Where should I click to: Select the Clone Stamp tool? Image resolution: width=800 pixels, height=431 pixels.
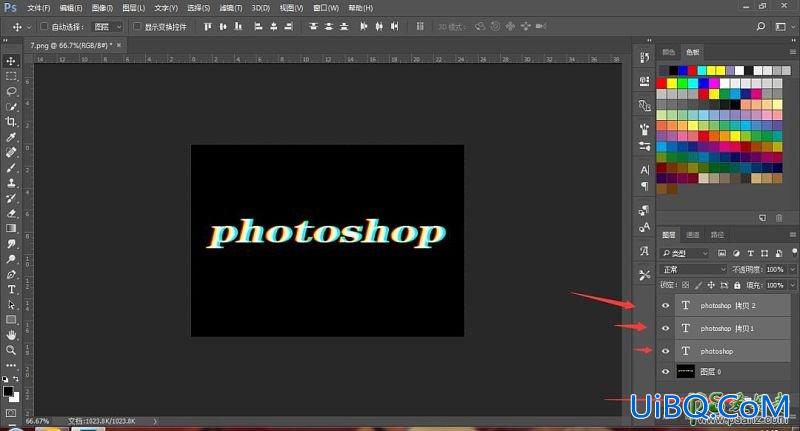click(11, 183)
